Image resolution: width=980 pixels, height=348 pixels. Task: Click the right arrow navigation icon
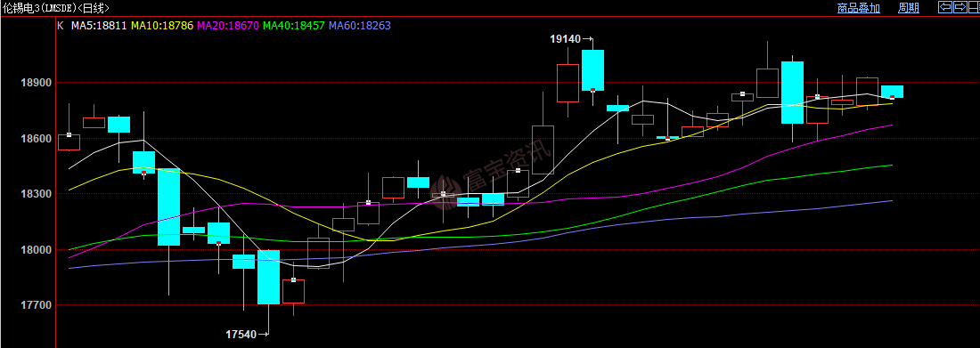[960, 7]
